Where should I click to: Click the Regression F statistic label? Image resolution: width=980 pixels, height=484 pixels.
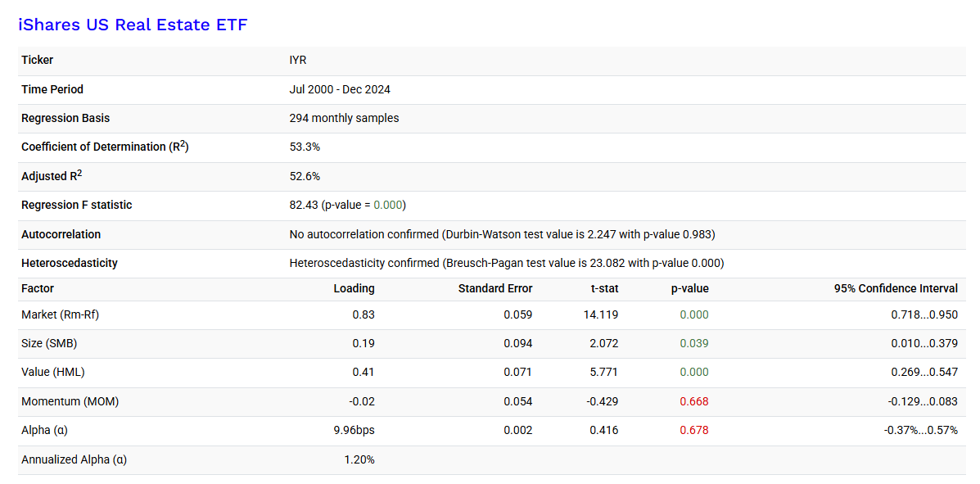coord(77,205)
